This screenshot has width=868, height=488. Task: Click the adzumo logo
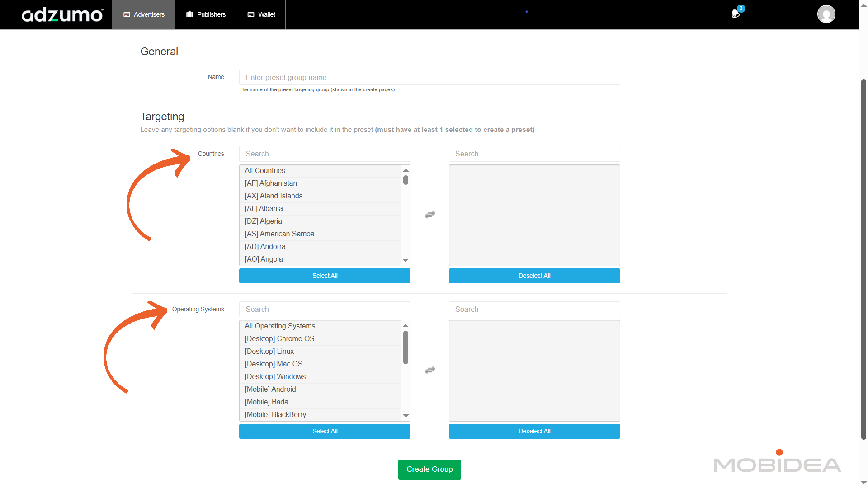[62, 15]
